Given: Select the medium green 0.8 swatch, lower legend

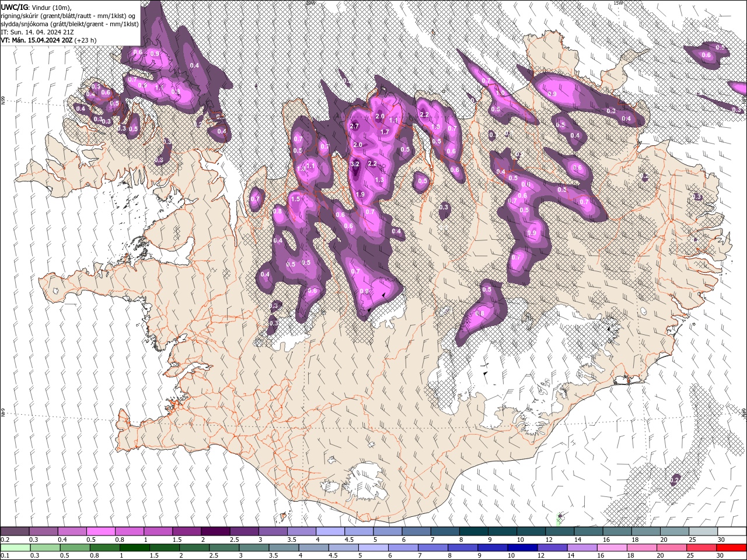Looking at the screenshot, I should (104, 547).
